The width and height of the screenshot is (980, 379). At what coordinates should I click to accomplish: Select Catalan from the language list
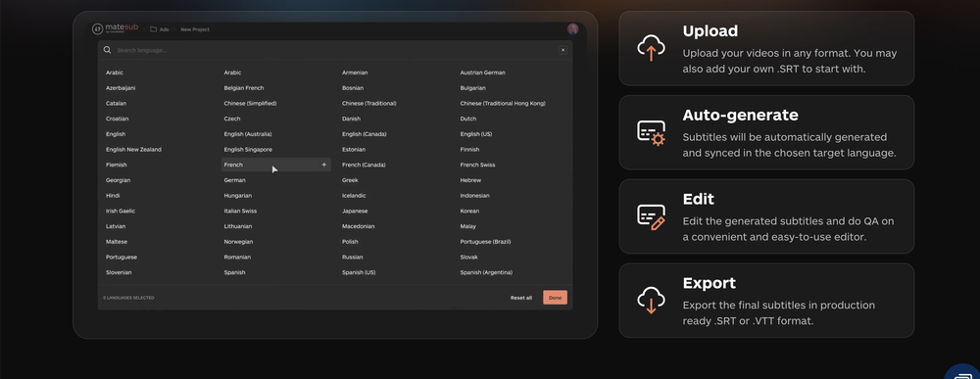pyautogui.click(x=116, y=104)
